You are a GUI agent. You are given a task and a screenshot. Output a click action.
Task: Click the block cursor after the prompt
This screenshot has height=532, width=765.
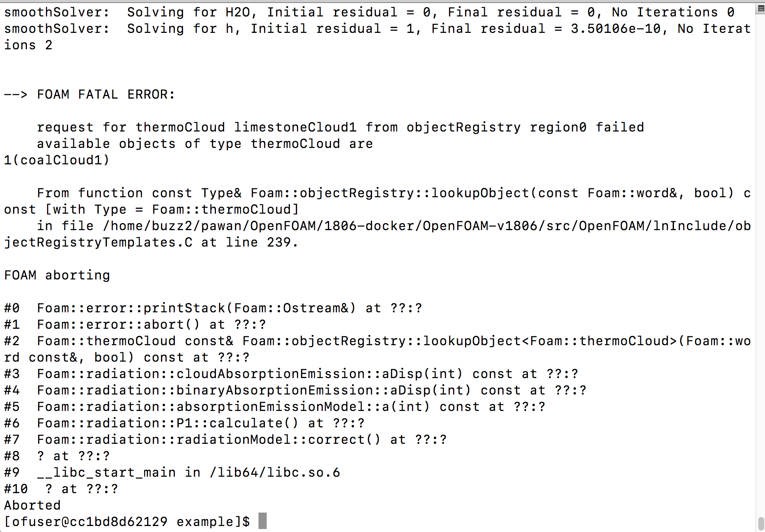pos(263,521)
